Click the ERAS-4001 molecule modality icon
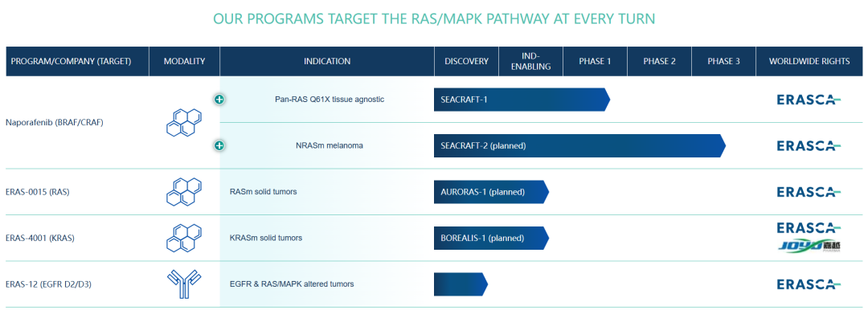 pos(184,239)
